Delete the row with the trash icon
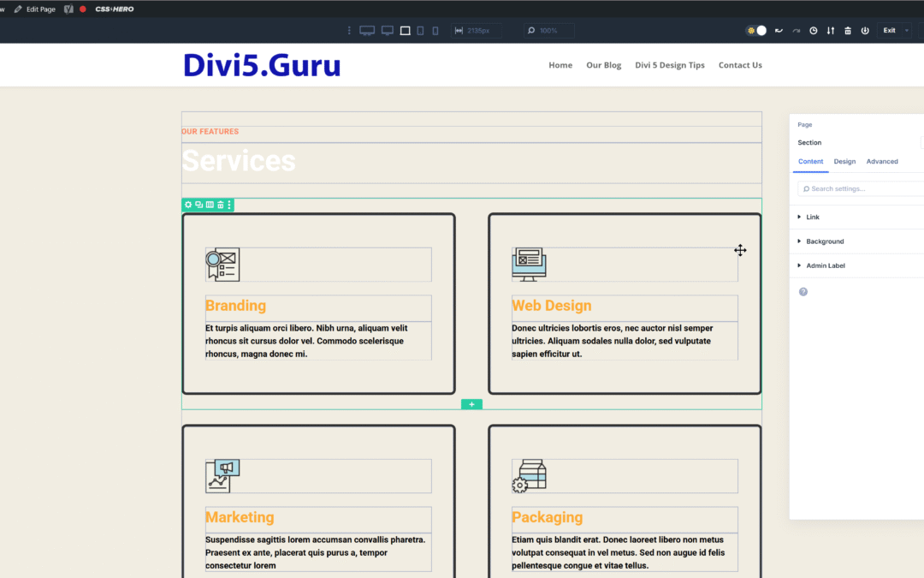 [x=219, y=205]
